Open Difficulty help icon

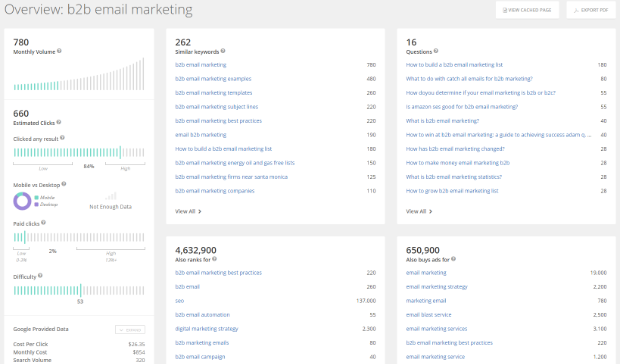click(x=40, y=275)
